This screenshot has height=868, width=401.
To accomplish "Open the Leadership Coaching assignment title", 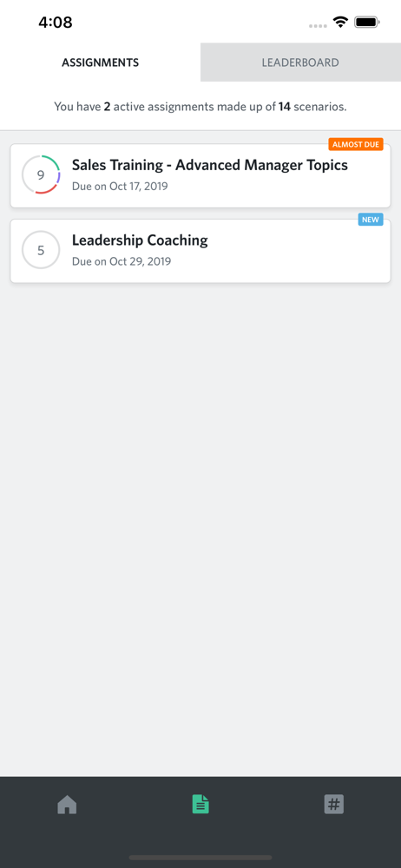I will tap(140, 240).
